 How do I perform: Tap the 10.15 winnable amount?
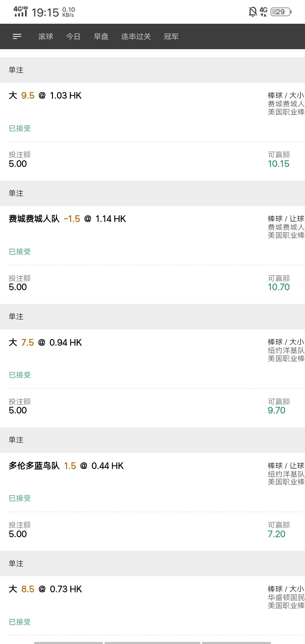coord(279,164)
